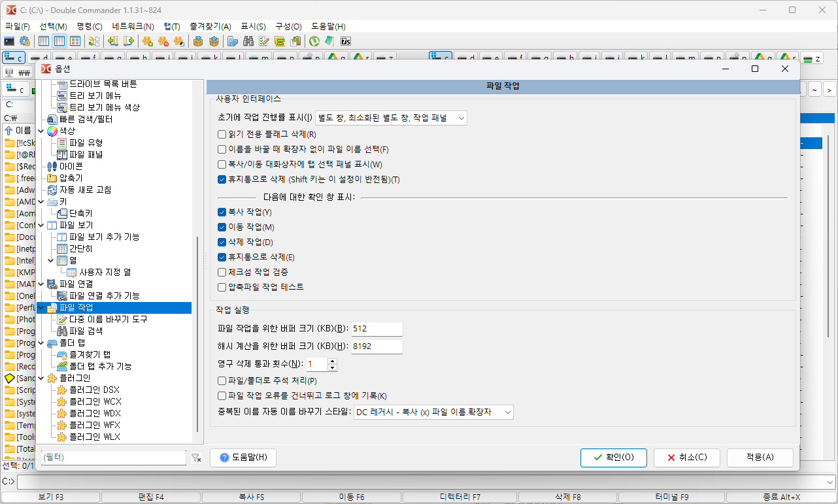Collapse the 파일 연결 tree node
The image size is (838, 504).
click(x=42, y=284)
